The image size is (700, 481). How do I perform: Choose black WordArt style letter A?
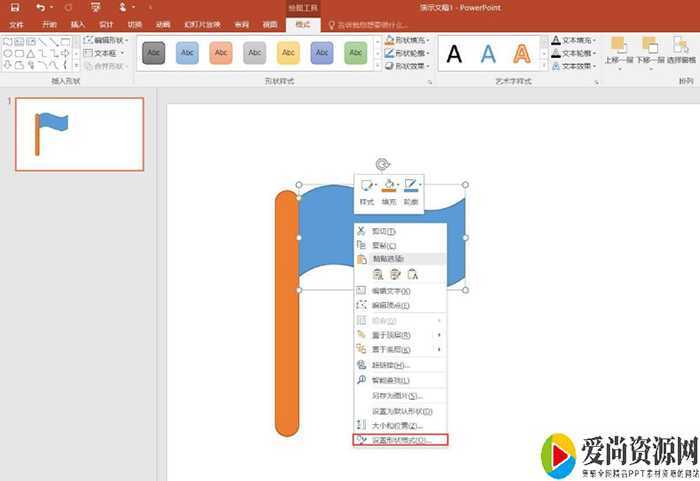click(454, 54)
